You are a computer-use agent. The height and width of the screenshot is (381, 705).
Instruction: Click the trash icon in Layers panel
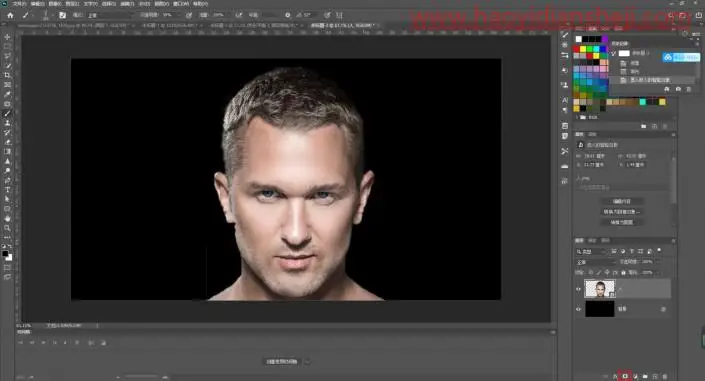coord(665,377)
